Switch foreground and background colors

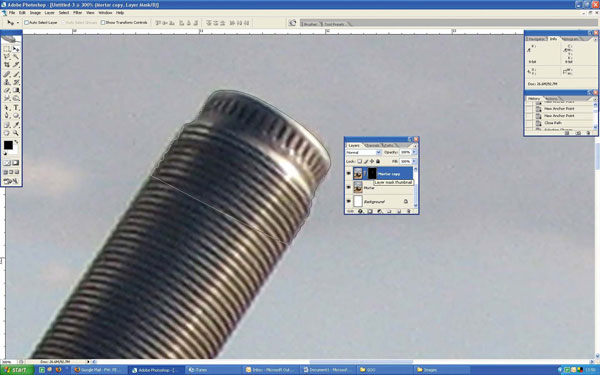point(16,141)
